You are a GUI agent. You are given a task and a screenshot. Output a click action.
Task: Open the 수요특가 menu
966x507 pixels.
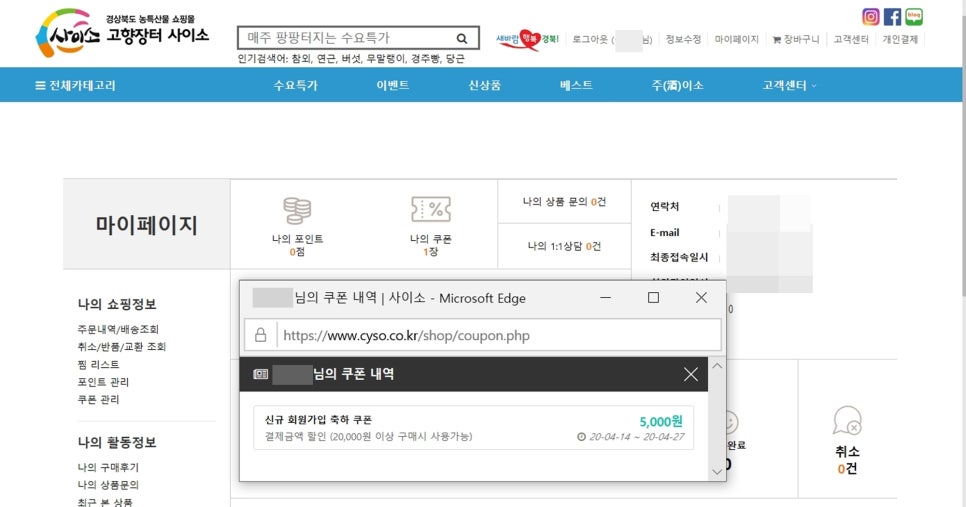click(x=296, y=86)
